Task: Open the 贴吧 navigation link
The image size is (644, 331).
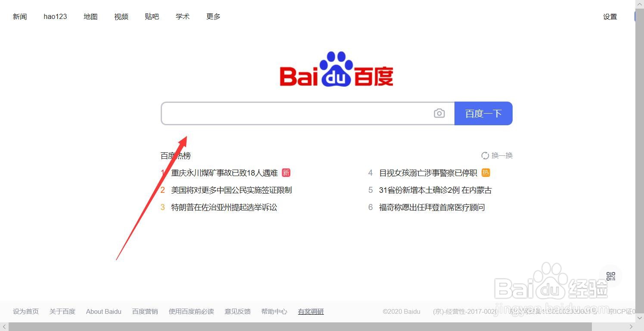Action: click(152, 16)
